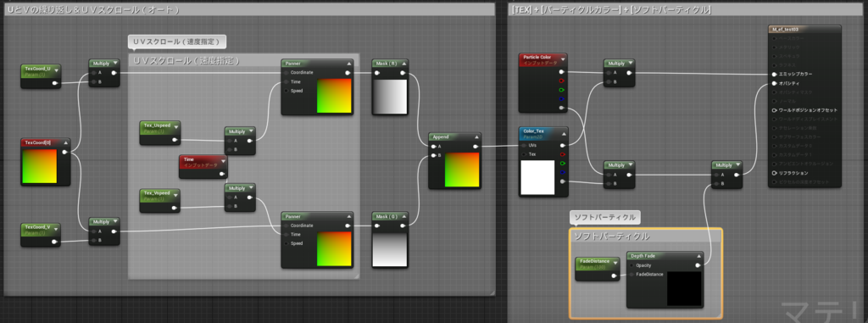Image resolution: width=868 pixels, height=323 pixels.
Task: Select the white Color_Tex texture preview
Action: [537, 177]
